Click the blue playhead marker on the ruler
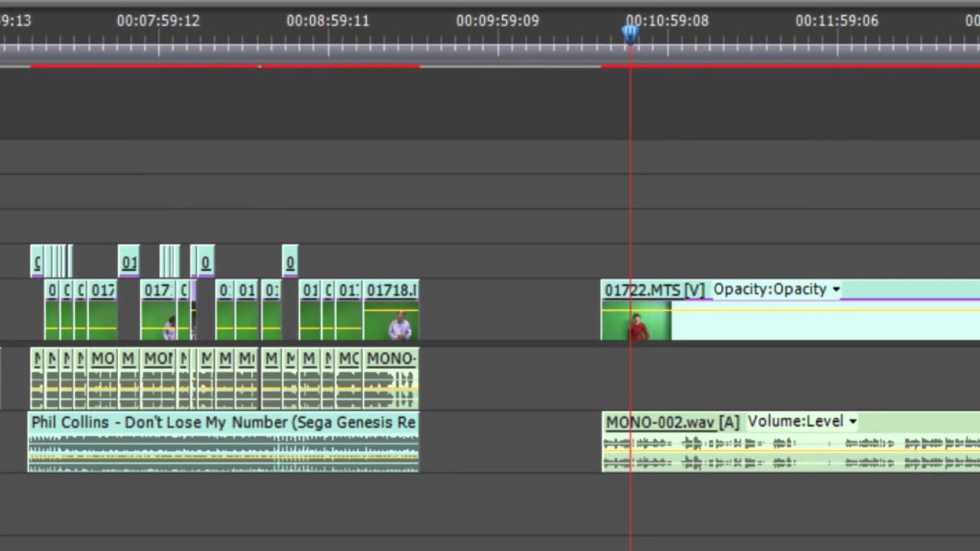This screenshot has width=980, height=551. pos(630,34)
